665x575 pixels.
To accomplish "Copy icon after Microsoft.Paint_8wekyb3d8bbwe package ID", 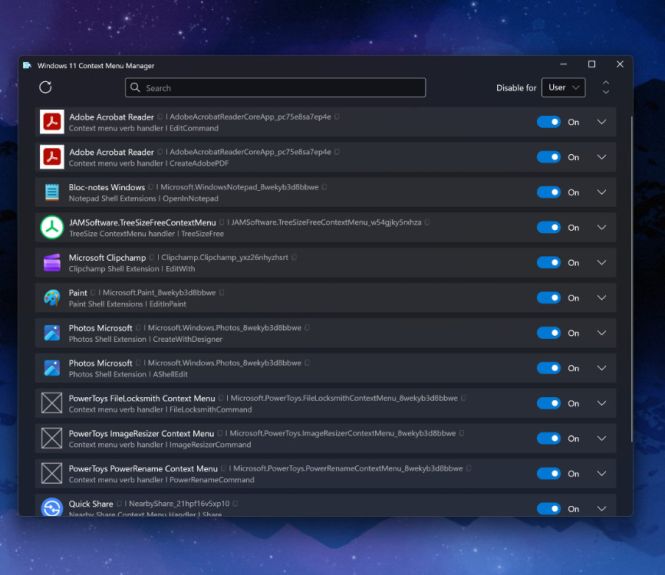I will [221, 293].
